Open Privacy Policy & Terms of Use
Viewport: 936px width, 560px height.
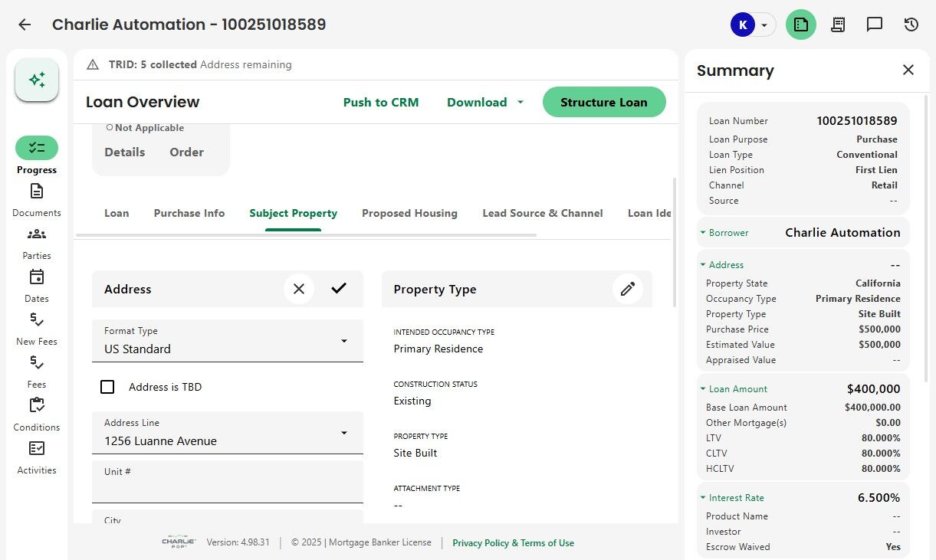click(x=513, y=543)
